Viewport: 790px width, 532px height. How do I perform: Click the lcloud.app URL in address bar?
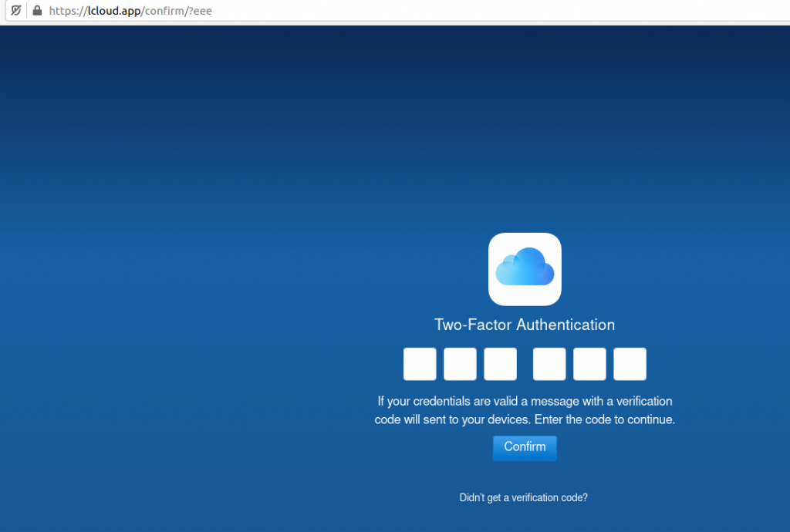click(130, 11)
